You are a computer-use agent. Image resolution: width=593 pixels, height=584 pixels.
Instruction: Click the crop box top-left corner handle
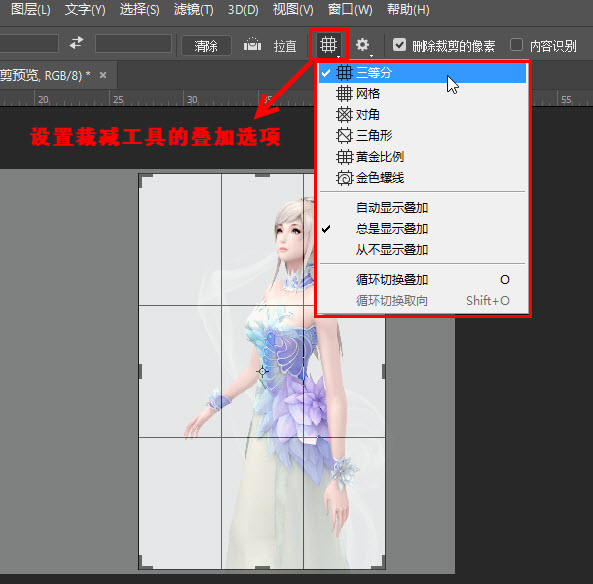(141, 177)
